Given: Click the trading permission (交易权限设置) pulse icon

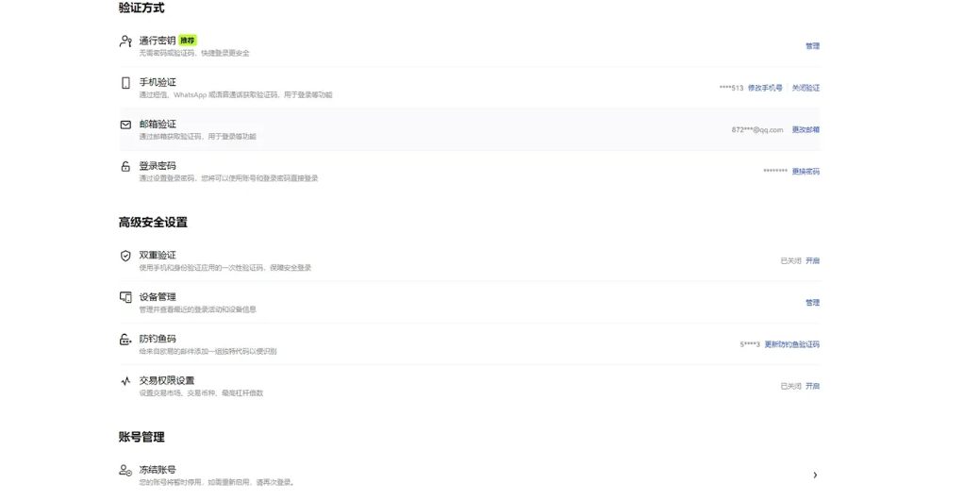Looking at the screenshot, I should pyautogui.click(x=125, y=380).
